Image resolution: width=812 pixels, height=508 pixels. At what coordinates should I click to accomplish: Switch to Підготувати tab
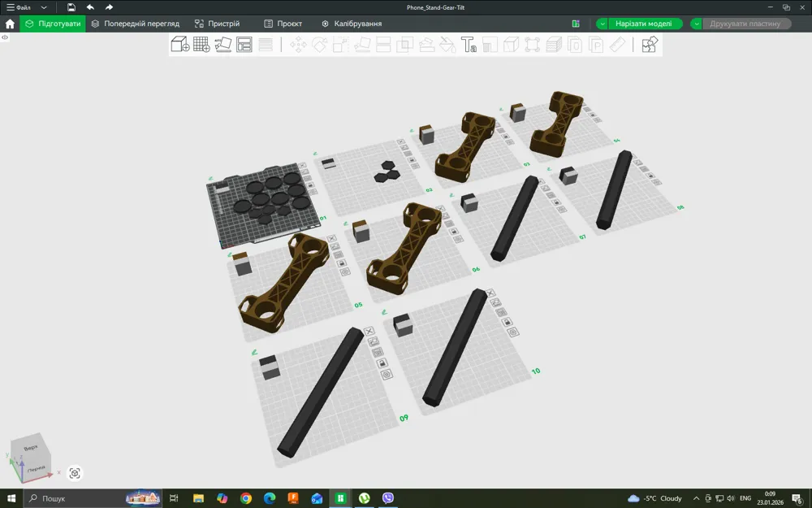pyautogui.click(x=53, y=24)
